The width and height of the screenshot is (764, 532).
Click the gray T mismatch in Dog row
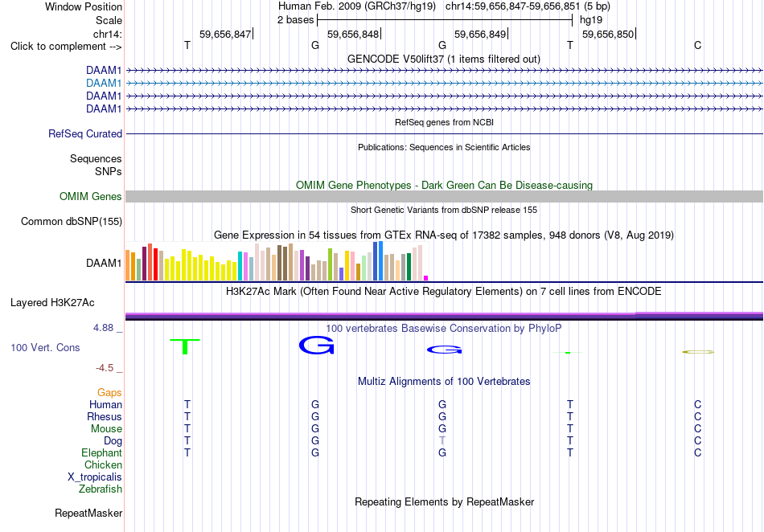[x=442, y=441]
